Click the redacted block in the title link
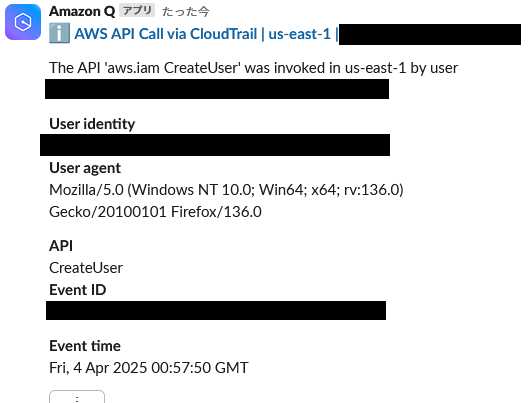 (x=430, y=34)
